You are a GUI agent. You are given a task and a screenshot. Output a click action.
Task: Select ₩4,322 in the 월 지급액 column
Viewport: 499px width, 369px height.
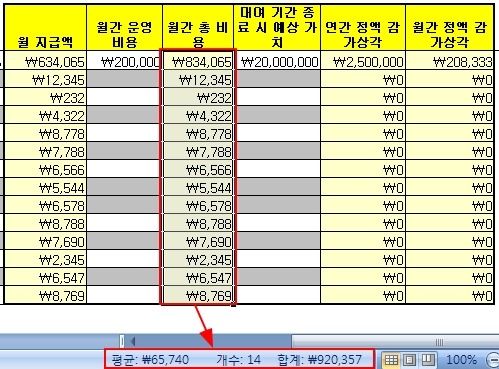tap(45, 115)
